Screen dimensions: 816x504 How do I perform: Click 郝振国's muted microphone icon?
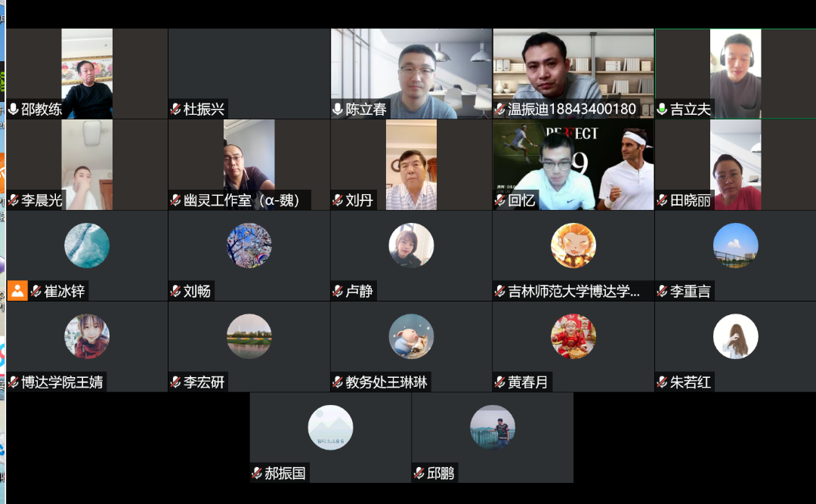click(x=257, y=473)
